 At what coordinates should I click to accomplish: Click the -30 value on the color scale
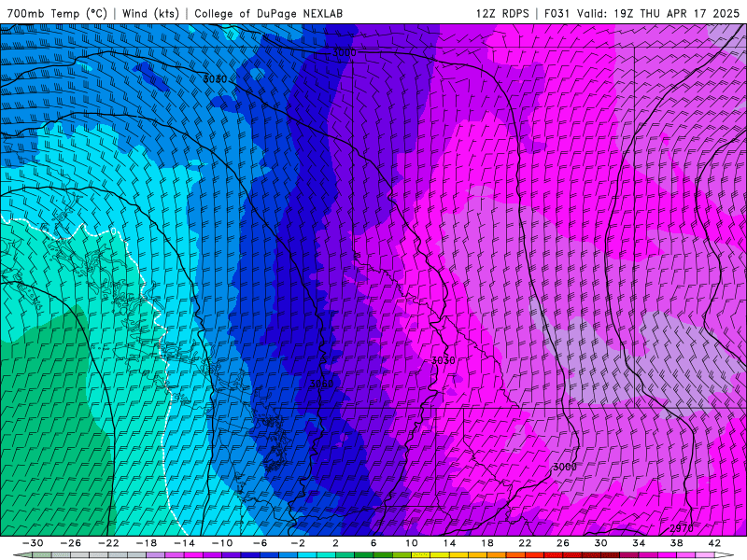(33, 543)
